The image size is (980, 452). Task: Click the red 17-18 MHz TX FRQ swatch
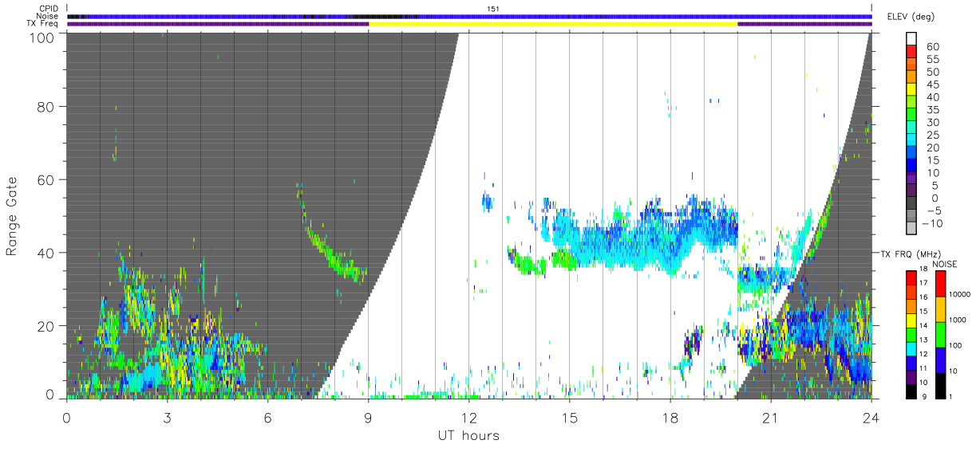pos(911,277)
